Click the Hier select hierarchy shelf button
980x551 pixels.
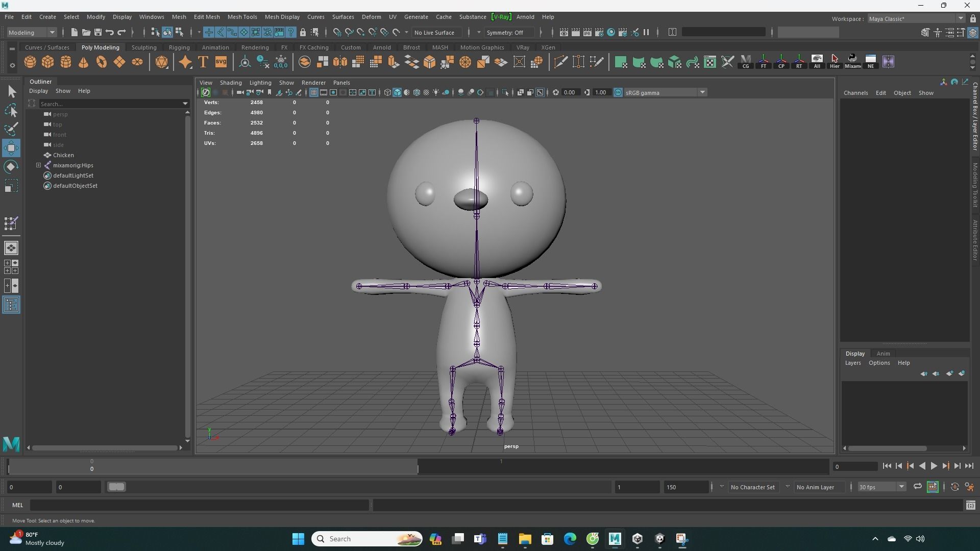[835, 62]
